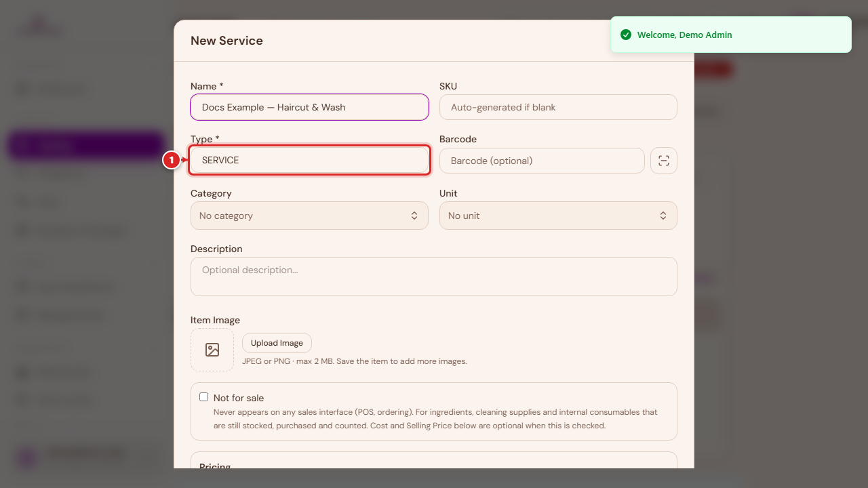The width and height of the screenshot is (868, 488).
Task: Focus the Name field containing Docs Example
Action: [309, 107]
